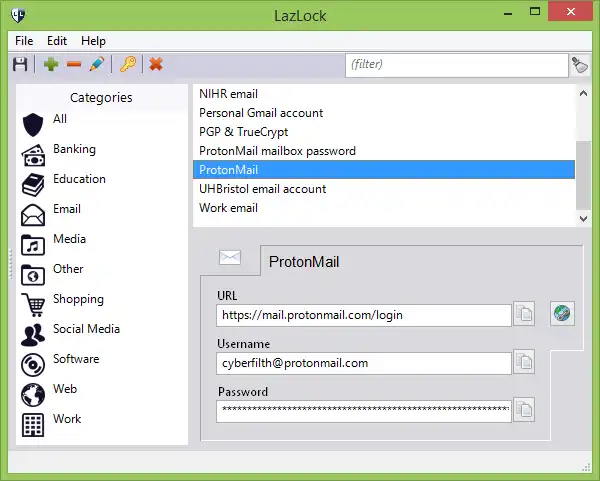Click the LazLock shield icon in title bar
This screenshot has height=481, width=600.
pos(18,15)
